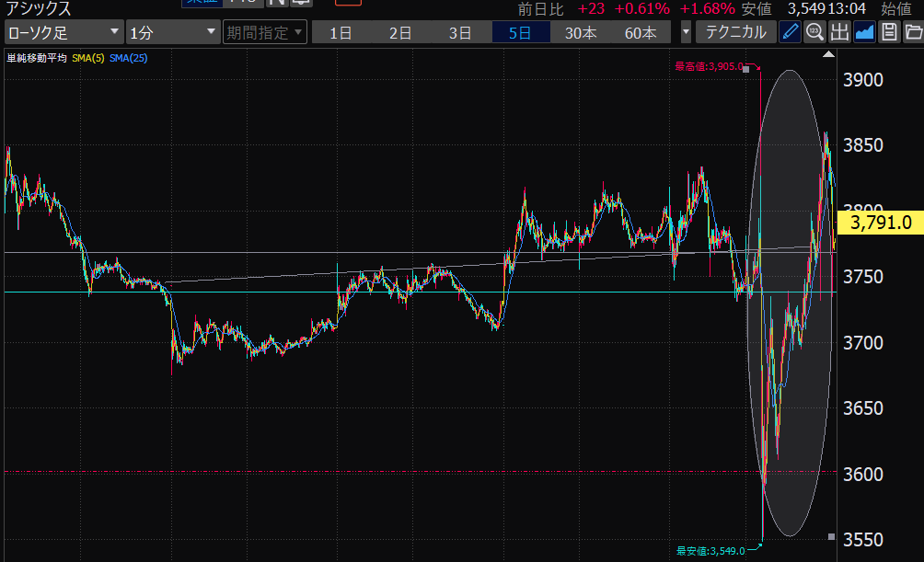Open the テクニカル settings button

735,32
